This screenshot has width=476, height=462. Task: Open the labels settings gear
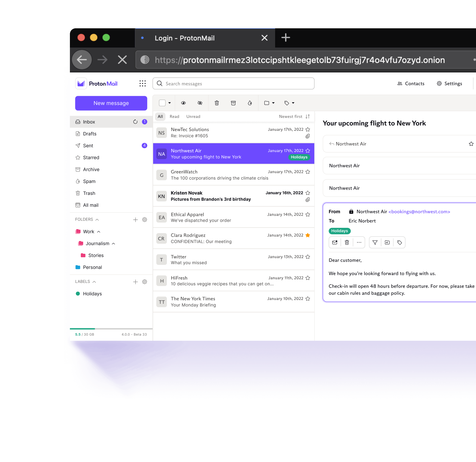click(145, 282)
